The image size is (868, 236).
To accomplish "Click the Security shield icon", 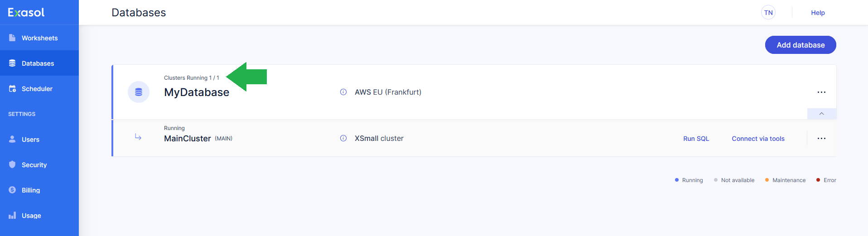I will tap(12, 165).
